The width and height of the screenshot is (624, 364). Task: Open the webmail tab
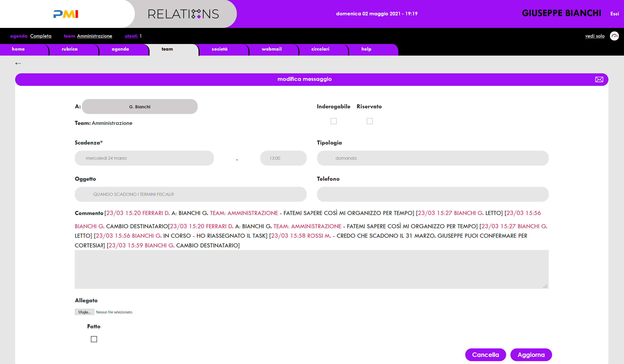click(x=274, y=49)
